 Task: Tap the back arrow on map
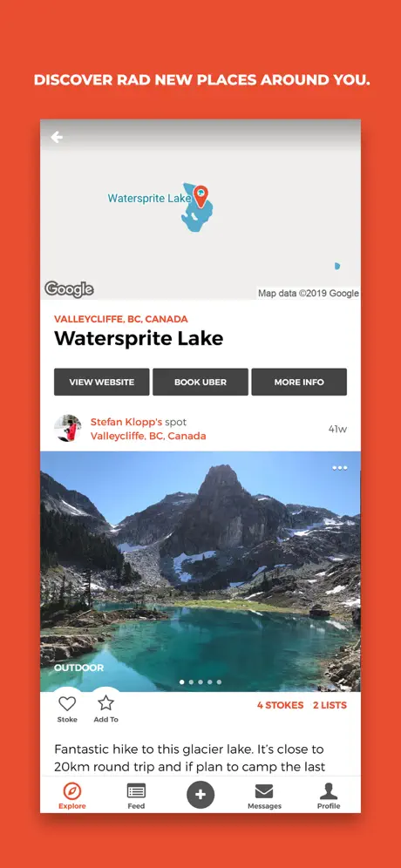[x=57, y=138]
